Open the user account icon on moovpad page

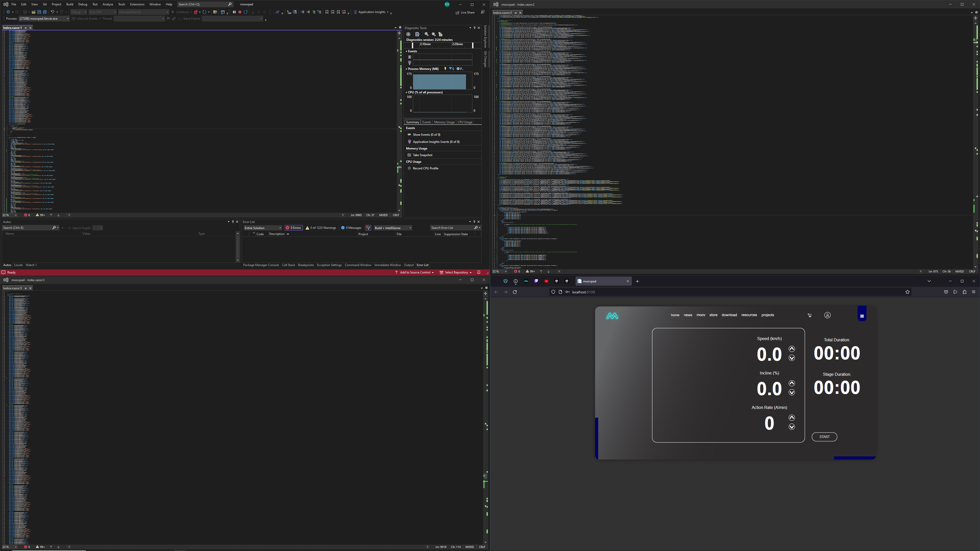point(827,315)
